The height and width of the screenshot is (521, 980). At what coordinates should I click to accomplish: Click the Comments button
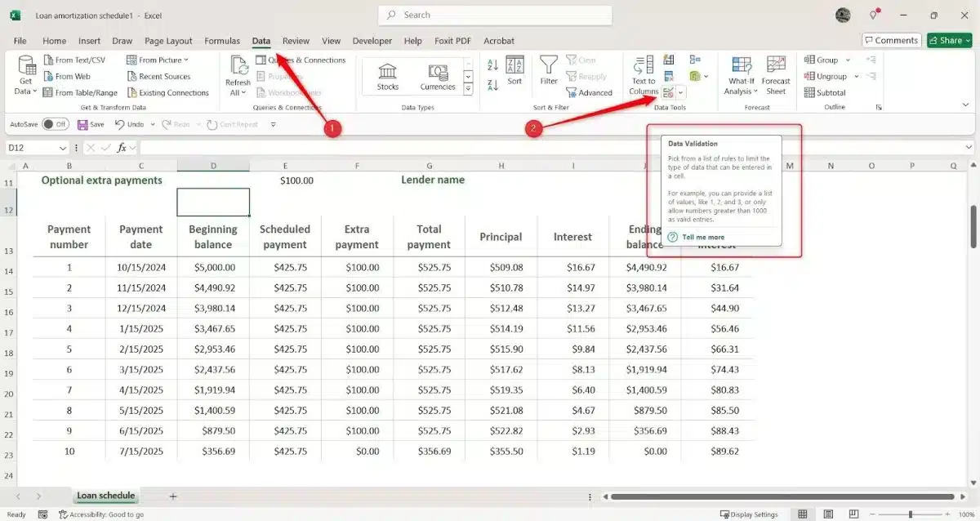(891, 40)
